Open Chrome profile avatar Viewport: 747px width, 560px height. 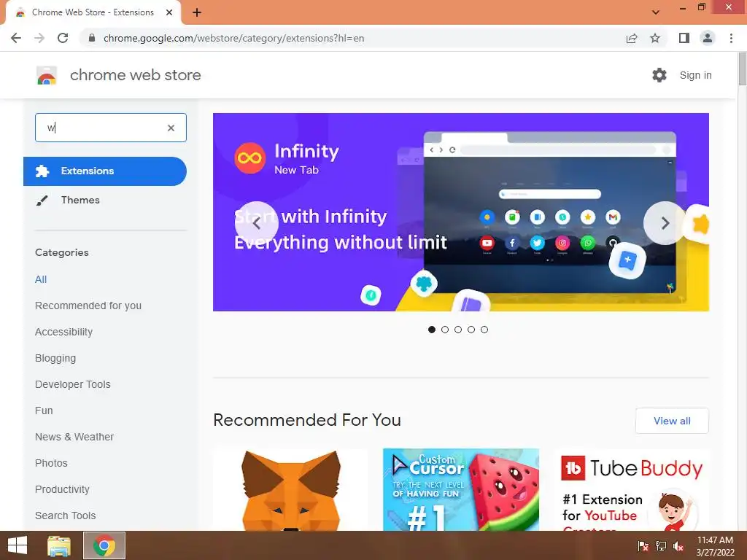tap(708, 38)
